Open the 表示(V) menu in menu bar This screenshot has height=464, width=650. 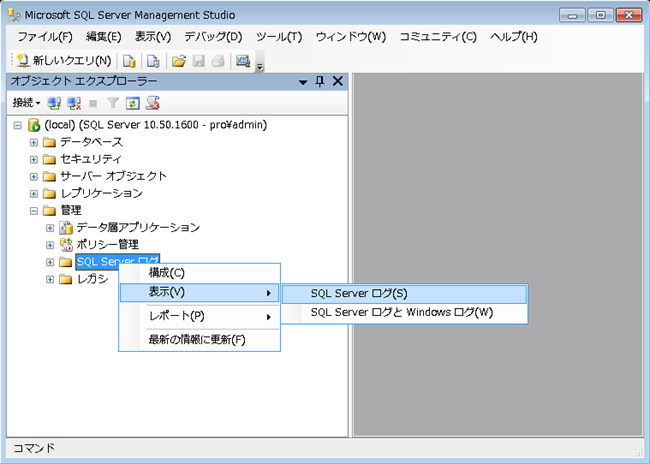pos(153,37)
